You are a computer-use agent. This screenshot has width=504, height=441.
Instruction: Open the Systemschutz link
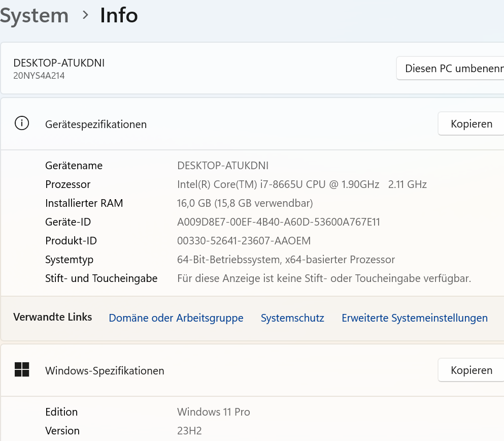(292, 318)
